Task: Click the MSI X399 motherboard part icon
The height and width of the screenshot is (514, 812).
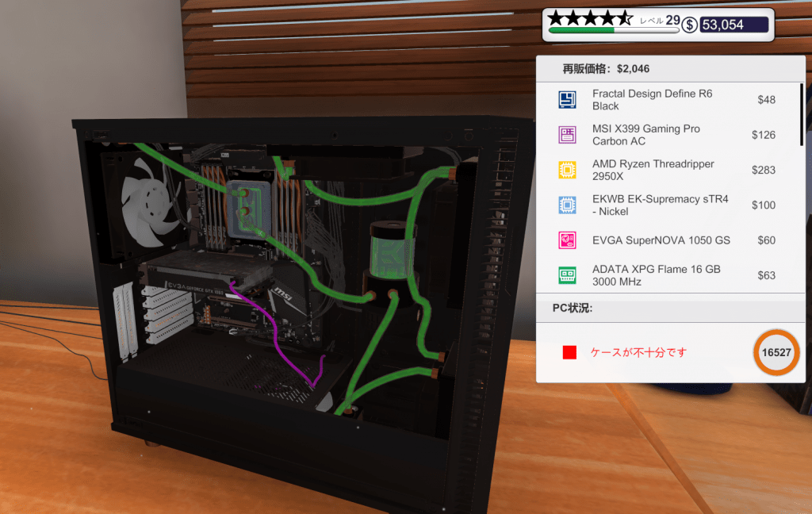Action: coord(567,135)
